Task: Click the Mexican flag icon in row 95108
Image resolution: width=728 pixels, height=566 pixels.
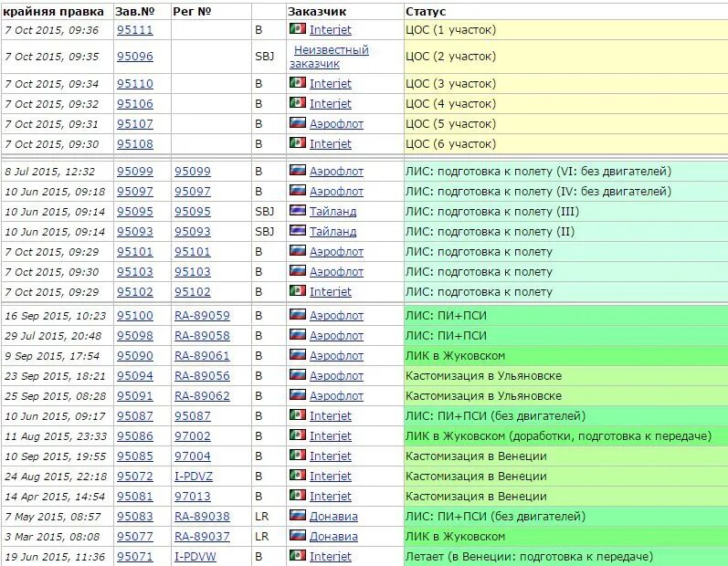Action: coord(298,143)
